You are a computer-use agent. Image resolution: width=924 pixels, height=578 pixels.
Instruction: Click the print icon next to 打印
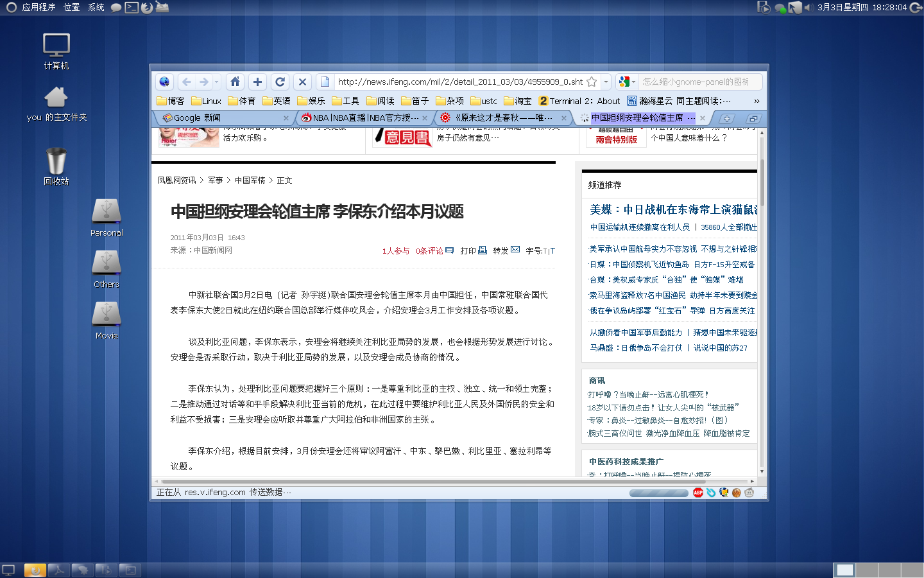coord(483,250)
